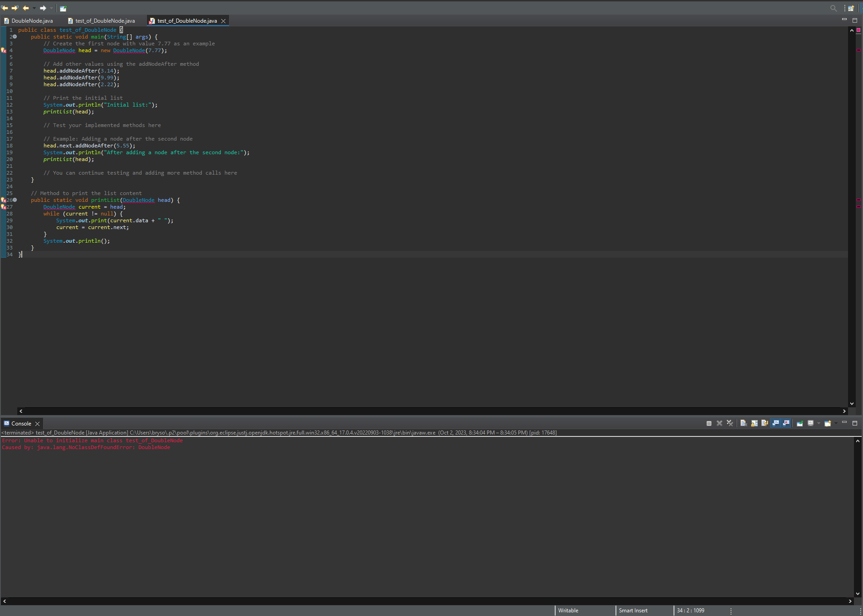Click the editor left horizontal scroll arrow

tap(21, 411)
